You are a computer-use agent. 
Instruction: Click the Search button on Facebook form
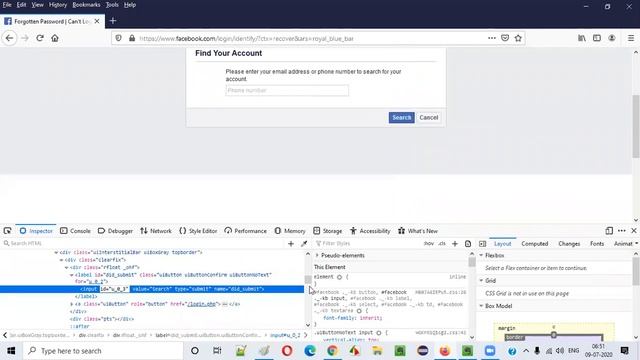[x=401, y=118]
